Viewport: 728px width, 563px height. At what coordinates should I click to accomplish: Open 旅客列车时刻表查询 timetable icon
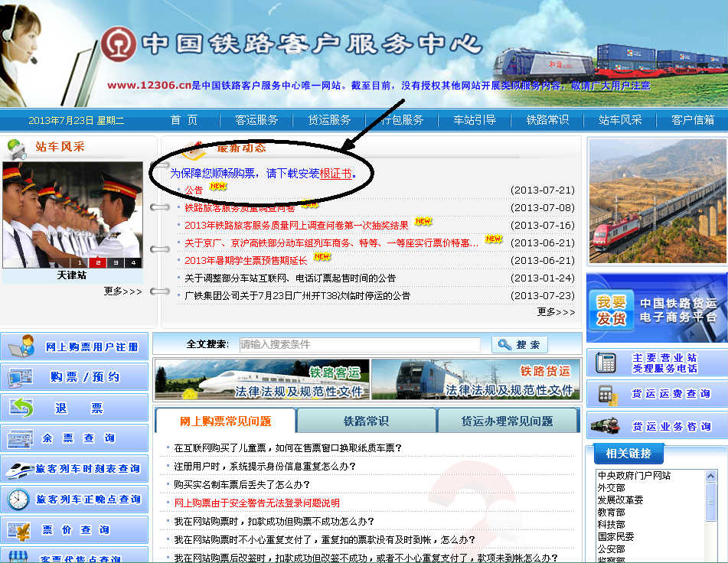click(x=19, y=469)
